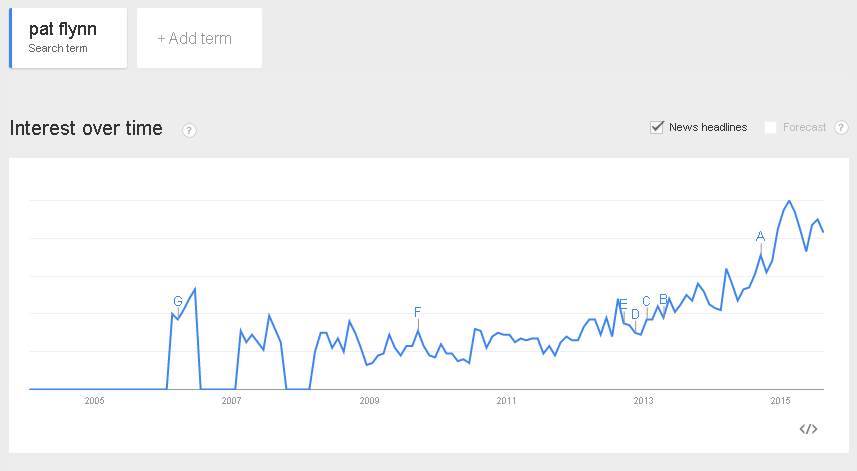Screen dimensions: 857x471
Task: Enable the Forecast checkbox
Action: pyautogui.click(x=770, y=127)
